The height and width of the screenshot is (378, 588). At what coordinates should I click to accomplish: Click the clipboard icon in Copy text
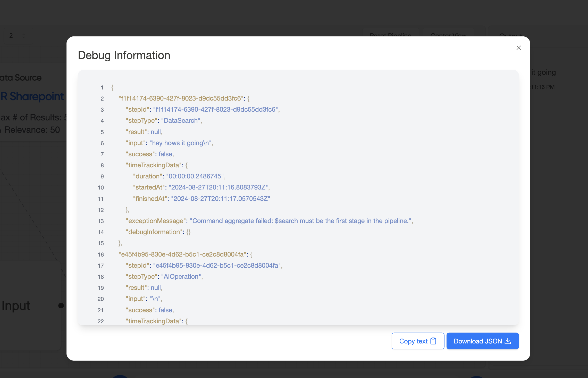point(433,341)
